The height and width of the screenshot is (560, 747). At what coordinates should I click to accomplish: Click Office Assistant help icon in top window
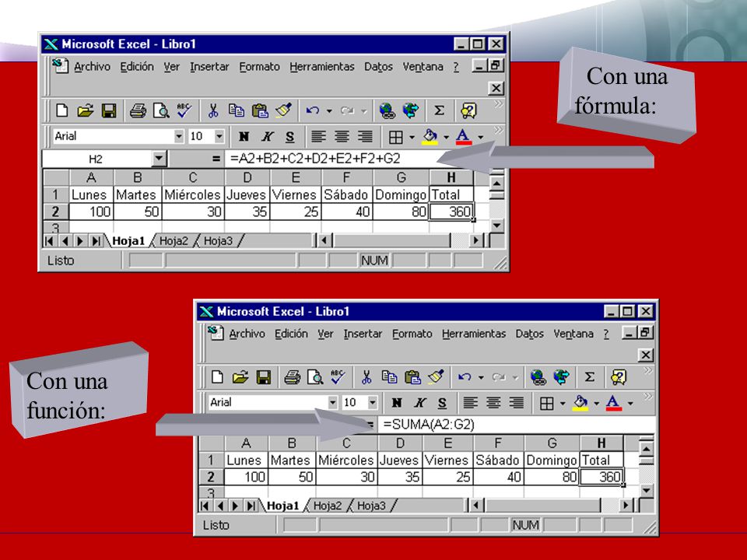(468, 111)
